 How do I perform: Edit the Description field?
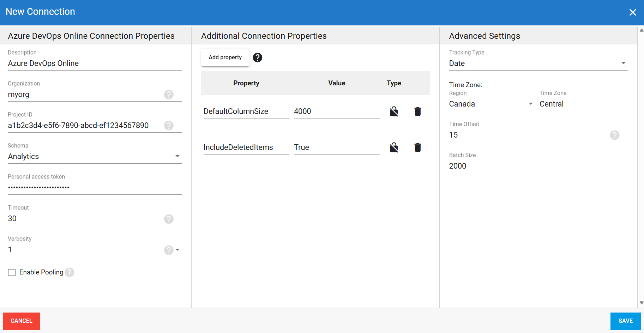95,63
